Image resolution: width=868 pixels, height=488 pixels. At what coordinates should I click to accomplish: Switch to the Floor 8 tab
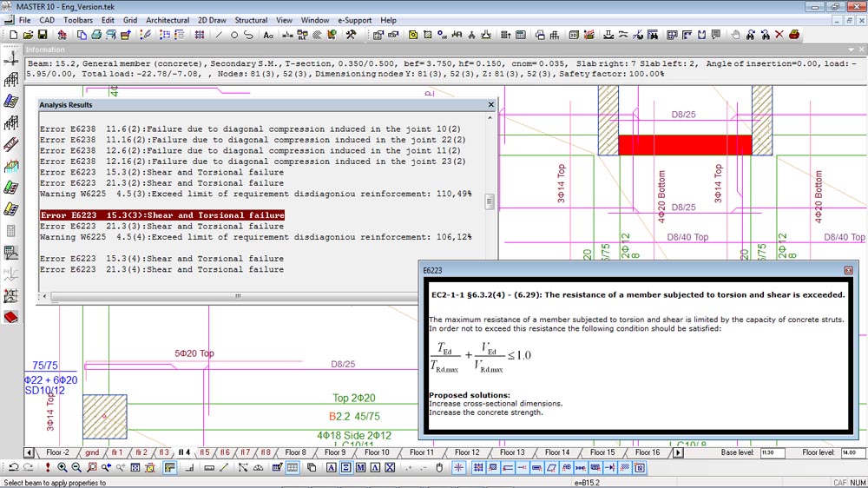[x=296, y=452]
